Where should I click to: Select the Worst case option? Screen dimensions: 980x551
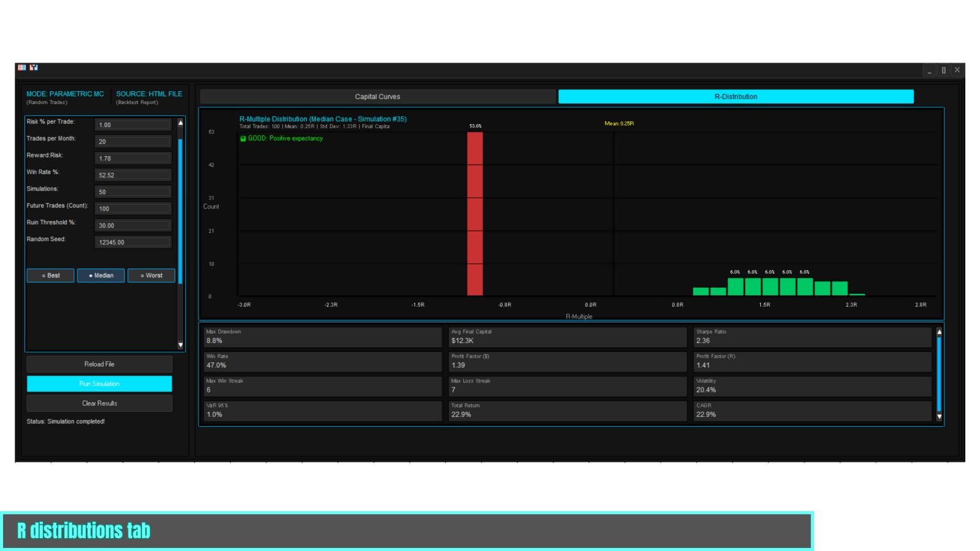pos(151,275)
